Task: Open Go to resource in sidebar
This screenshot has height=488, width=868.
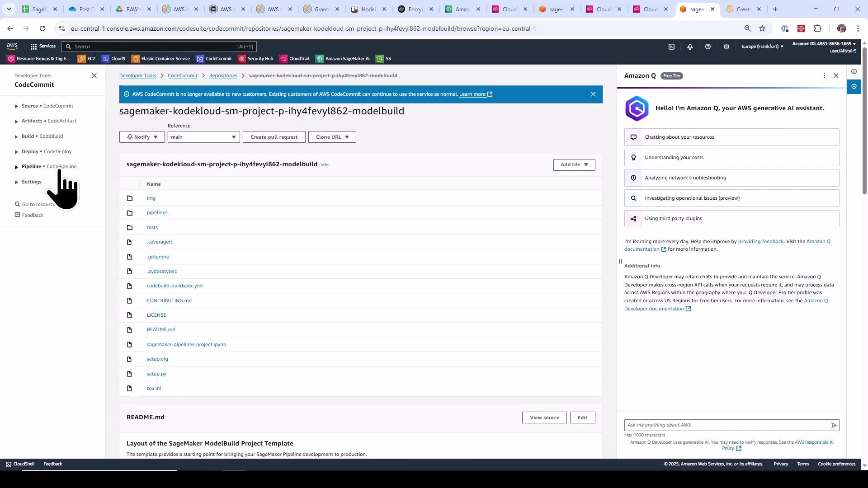Action: [x=35, y=204]
